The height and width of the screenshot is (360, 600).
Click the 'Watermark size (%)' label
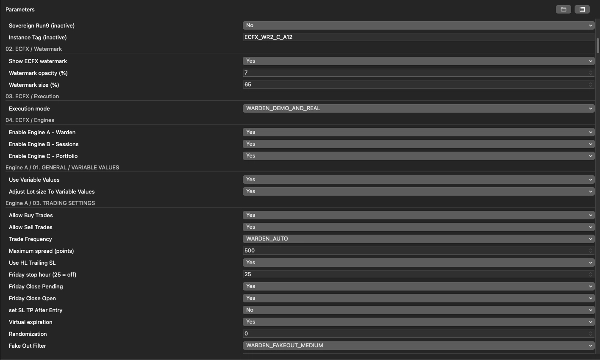point(34,85)
